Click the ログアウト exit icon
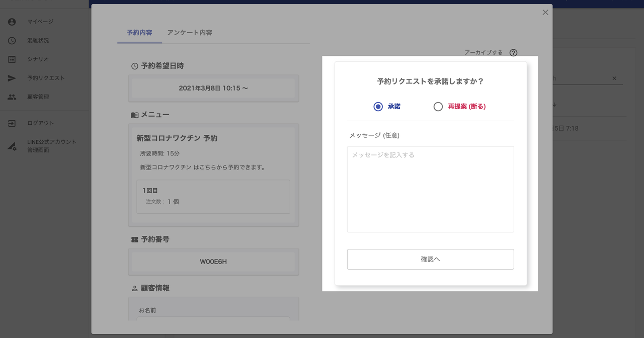The image size is (644, 338). (12, 123)
